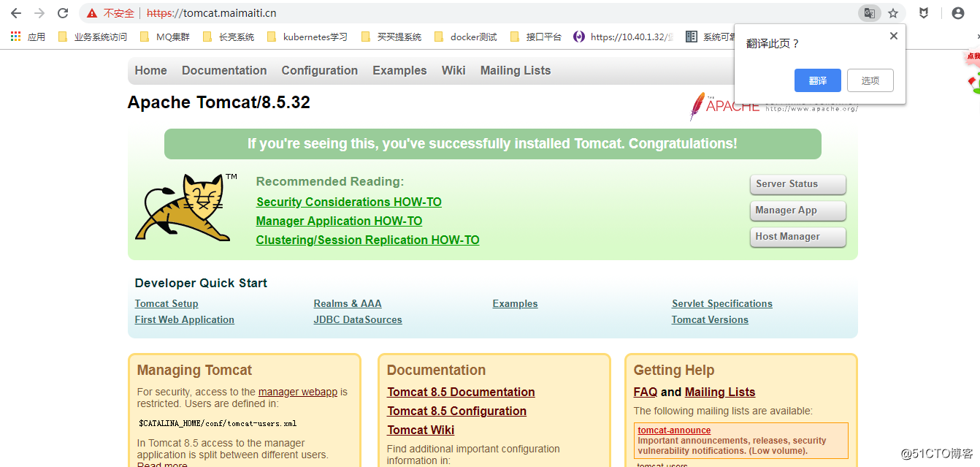Click the Manager App button

click(797, 210)
